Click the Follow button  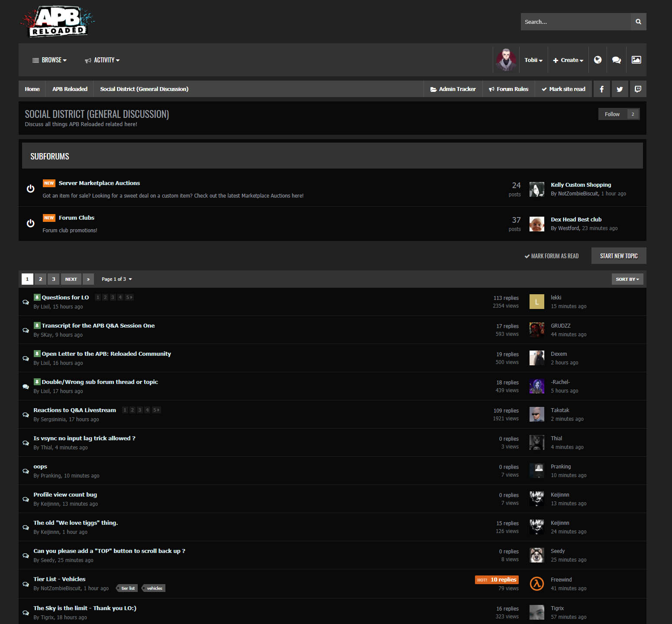point(612,114)
